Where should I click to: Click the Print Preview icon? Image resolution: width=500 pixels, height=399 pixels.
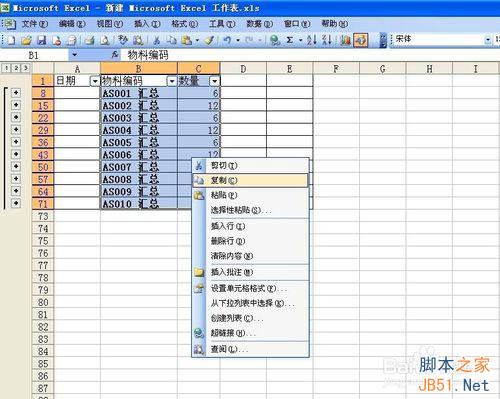click(x=105, y=40)
